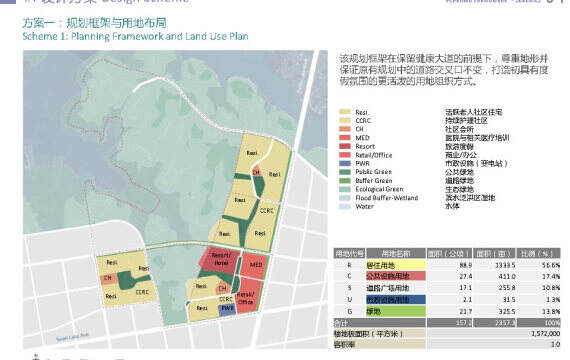Click legend text "市政设施（变电站）"
This screenshot has width=570, height=360.
pyautogui.click(x=476, y=163)
